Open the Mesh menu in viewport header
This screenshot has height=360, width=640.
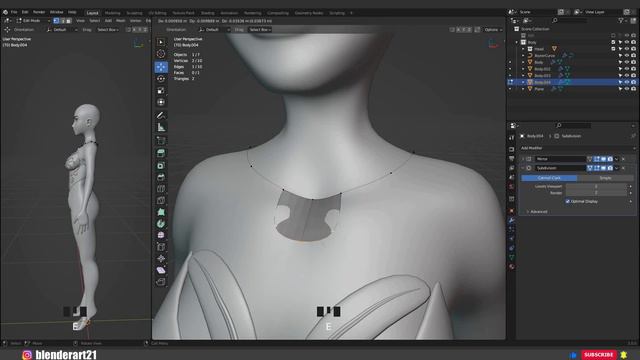coord(121,20)
